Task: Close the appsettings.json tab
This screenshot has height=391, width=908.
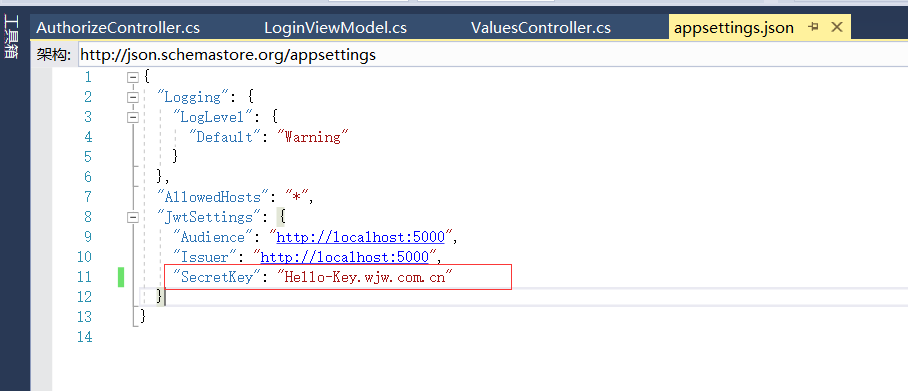Action: pos(836,27)
